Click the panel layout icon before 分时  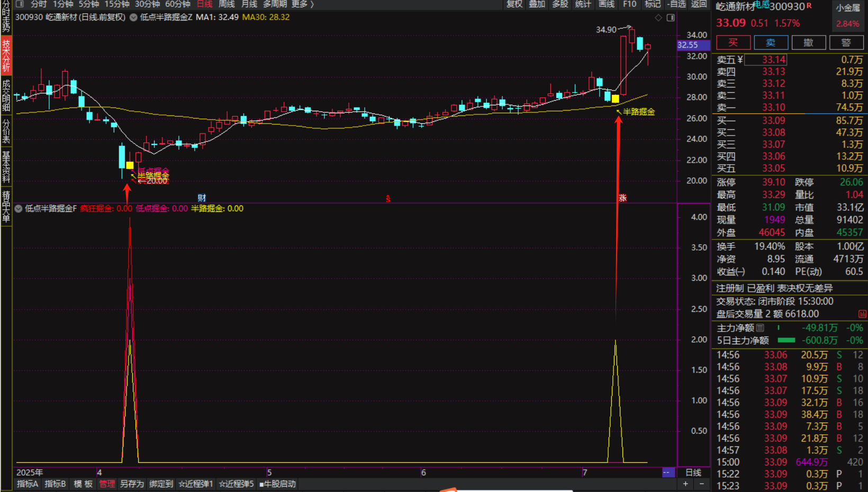coord(20,4)
